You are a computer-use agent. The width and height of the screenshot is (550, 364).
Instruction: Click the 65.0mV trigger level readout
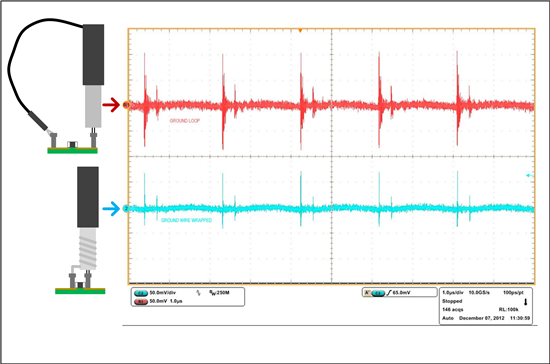[402, 292]
